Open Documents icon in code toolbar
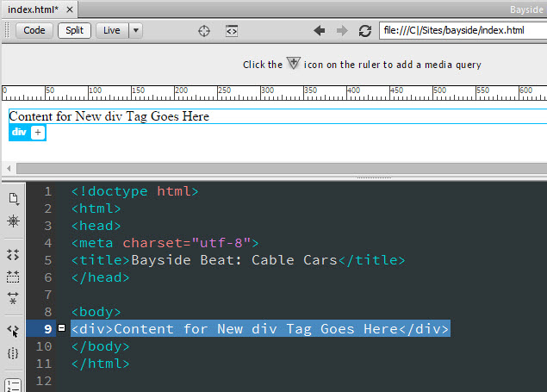This screenshot has width=547, height=392. (13, 198)
